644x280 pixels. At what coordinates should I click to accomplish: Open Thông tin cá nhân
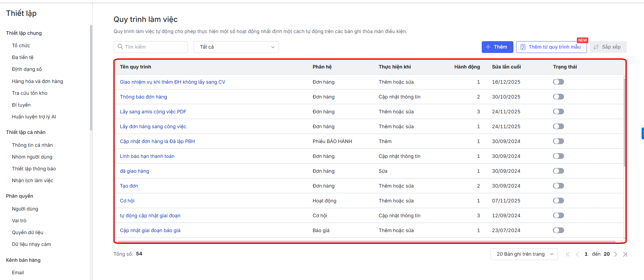32,145
